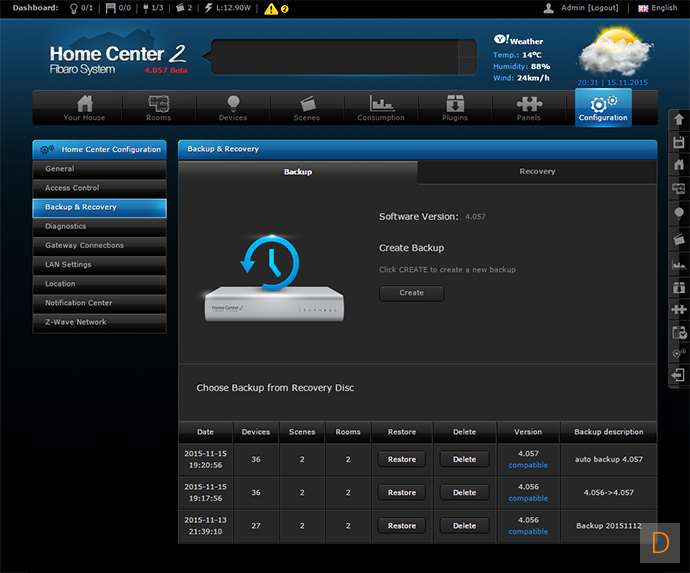This screenshot has width=690, height=573.
Task: Click the logout exit icon in right sidebar
Action: click(x=679, y=375)
